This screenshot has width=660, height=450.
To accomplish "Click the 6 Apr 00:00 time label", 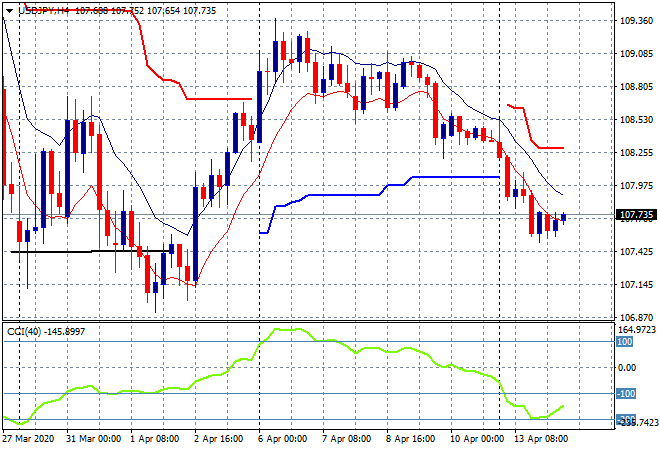I will 282,439.
